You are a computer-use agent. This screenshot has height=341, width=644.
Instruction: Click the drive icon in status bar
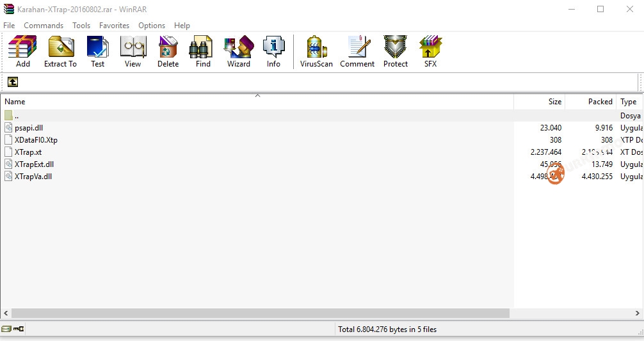point(6,329)
